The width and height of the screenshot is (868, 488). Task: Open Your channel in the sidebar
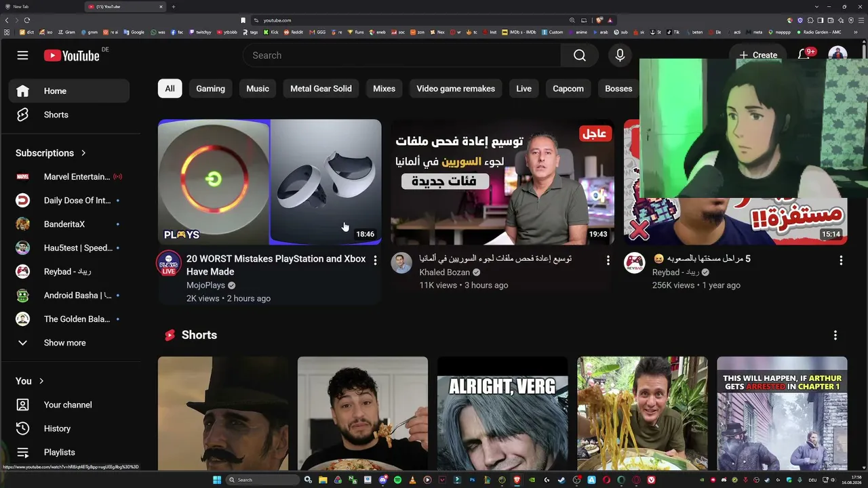(x=69, y=405)
